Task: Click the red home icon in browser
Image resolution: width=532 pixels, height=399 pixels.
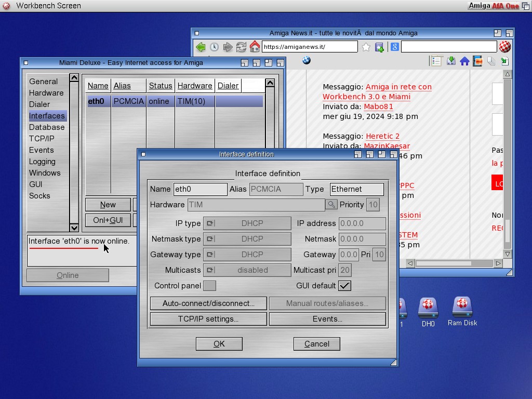Action: [x=255, y=47]
